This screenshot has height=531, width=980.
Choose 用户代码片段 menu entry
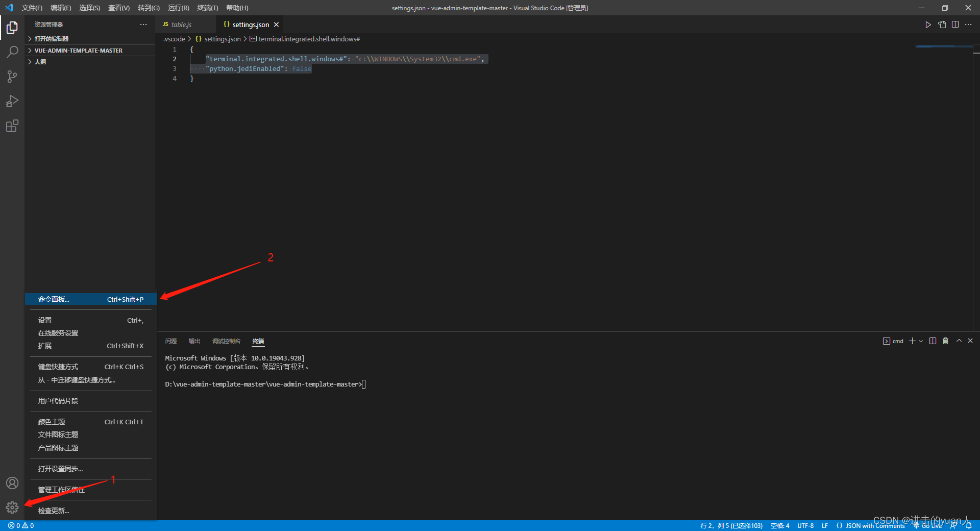pyautogui.click(x=91, y=401)
